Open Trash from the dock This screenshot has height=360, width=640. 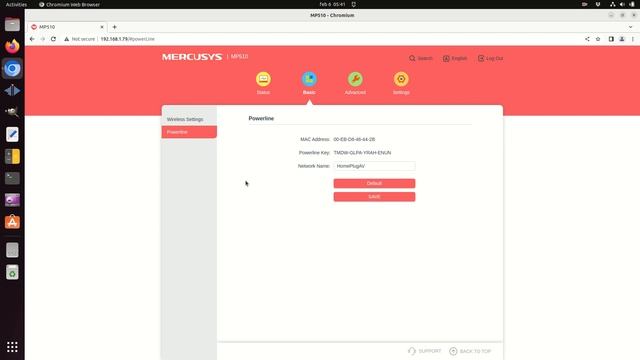(12, 272)
